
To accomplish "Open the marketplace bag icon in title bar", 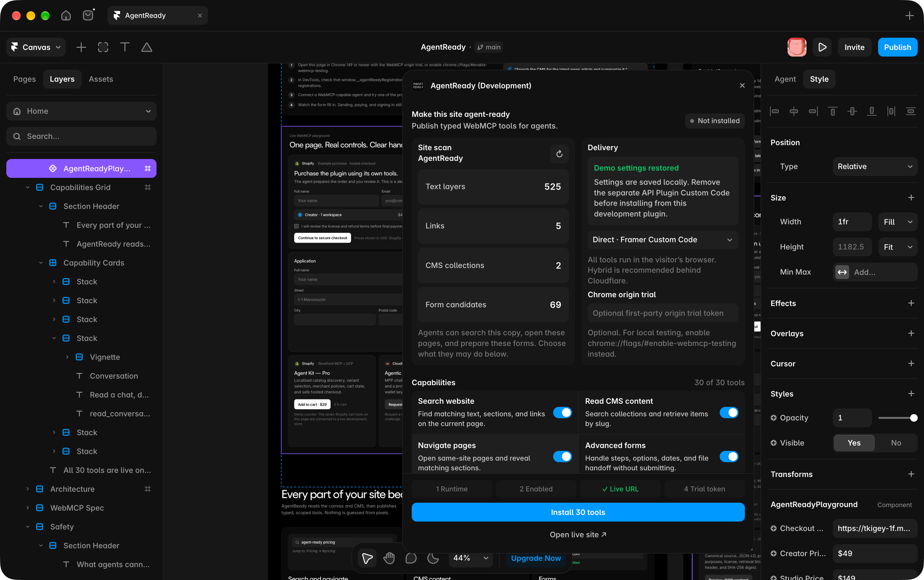I will [88, 15].
